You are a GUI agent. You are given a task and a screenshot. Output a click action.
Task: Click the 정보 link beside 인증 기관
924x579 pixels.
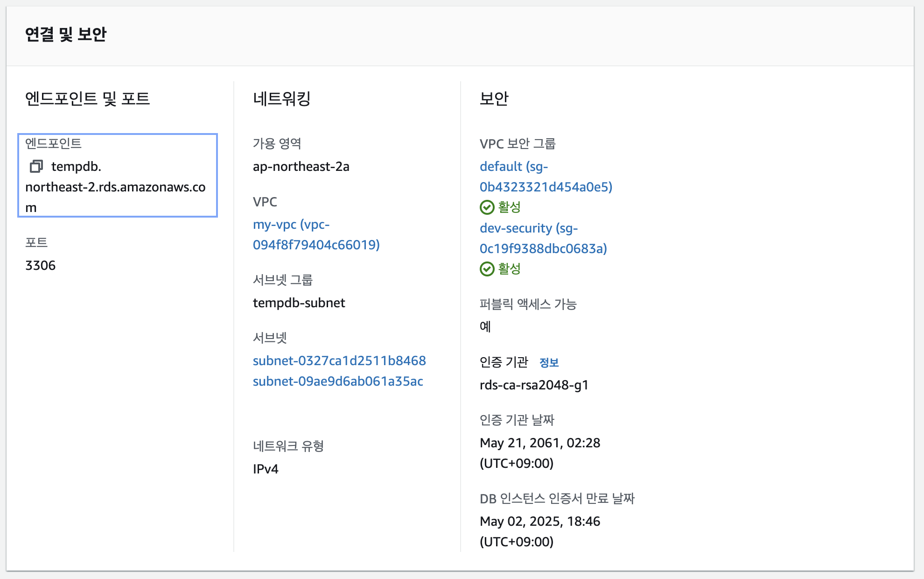(x=550, y=361)
